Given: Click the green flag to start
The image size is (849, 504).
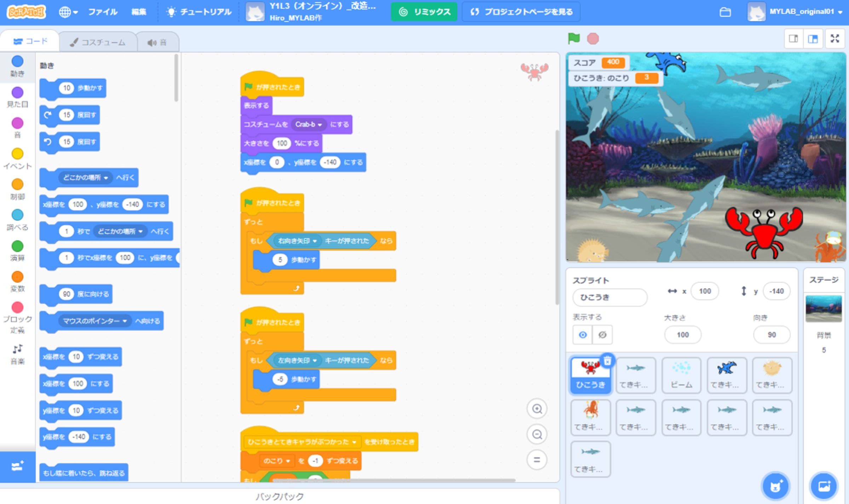Looking at the screenshot, I should pos(573,38).
